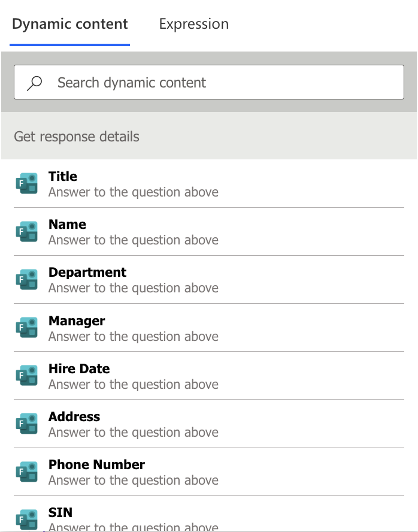Viewport: 418px width, 532px height.
Task: Click the Forms icon beside Department
Action: (x=27, y=280)
